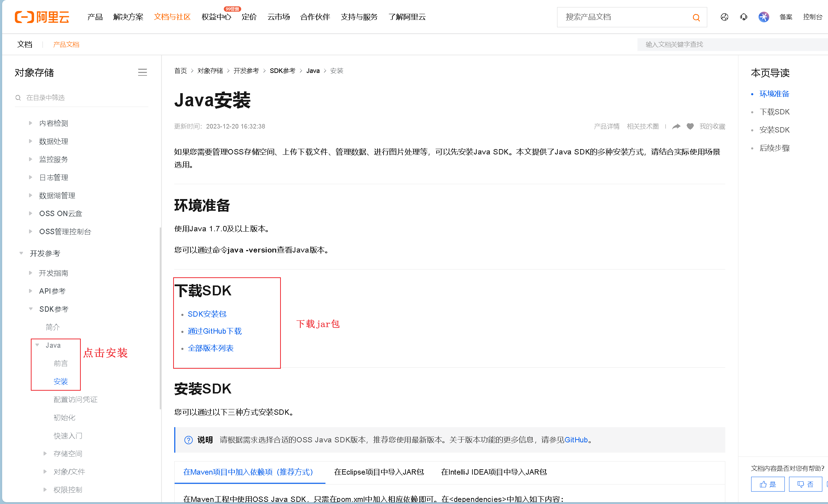Expand the 存储空间 tree node

(45, 454)
